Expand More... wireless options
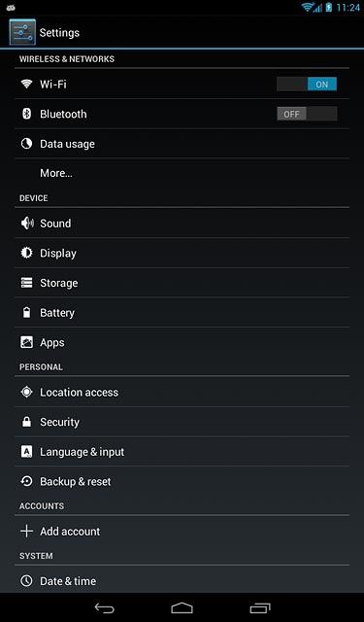Image resolution: width=364 pixels, height=622 pixels. click(182, 173)
